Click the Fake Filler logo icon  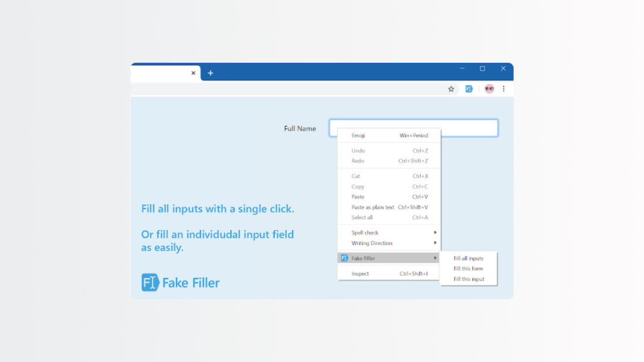(x=150, y=282)
